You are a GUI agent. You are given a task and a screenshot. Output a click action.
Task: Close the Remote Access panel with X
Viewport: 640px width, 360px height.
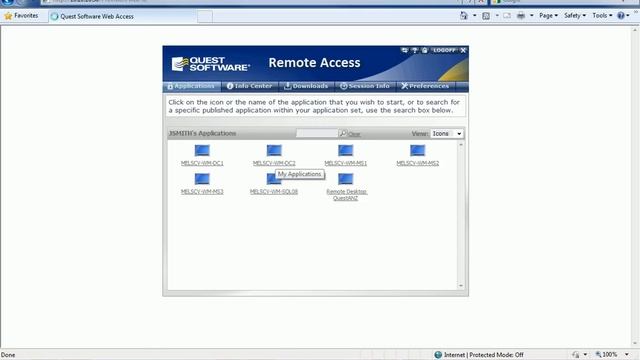[463, 50]
